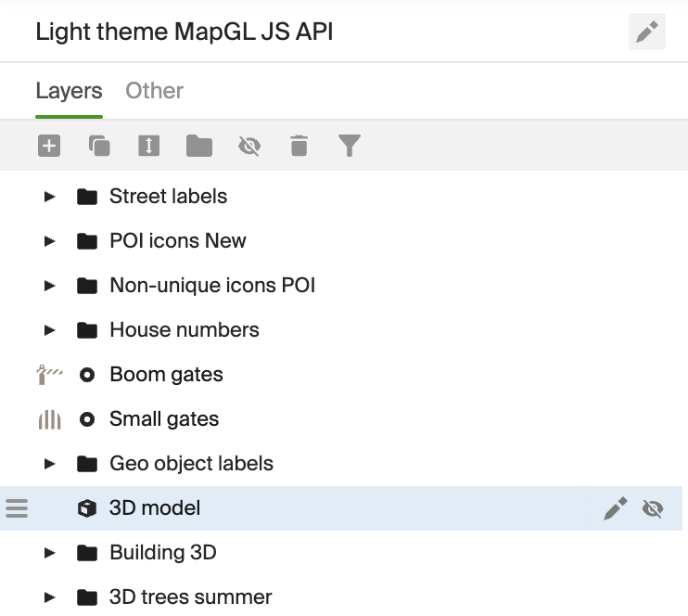
Task: Click the add new layer icon
Action: click(49, 146)
